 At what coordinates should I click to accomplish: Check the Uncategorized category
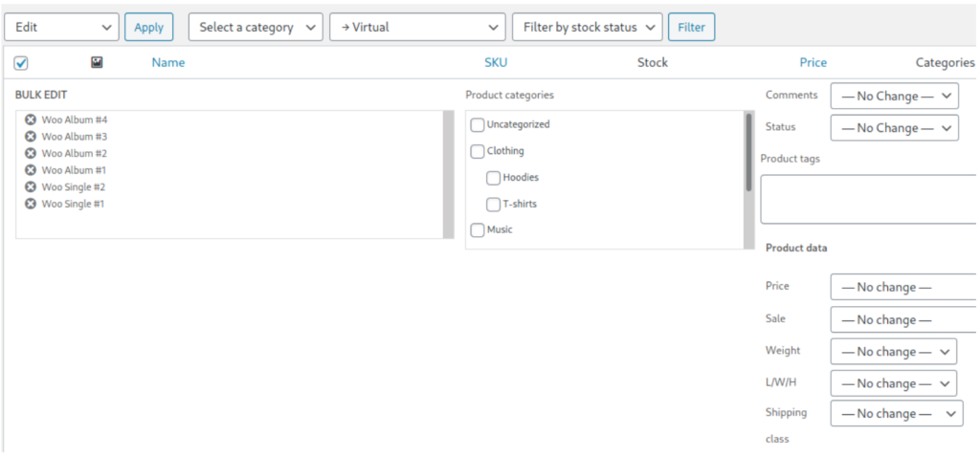478,125
